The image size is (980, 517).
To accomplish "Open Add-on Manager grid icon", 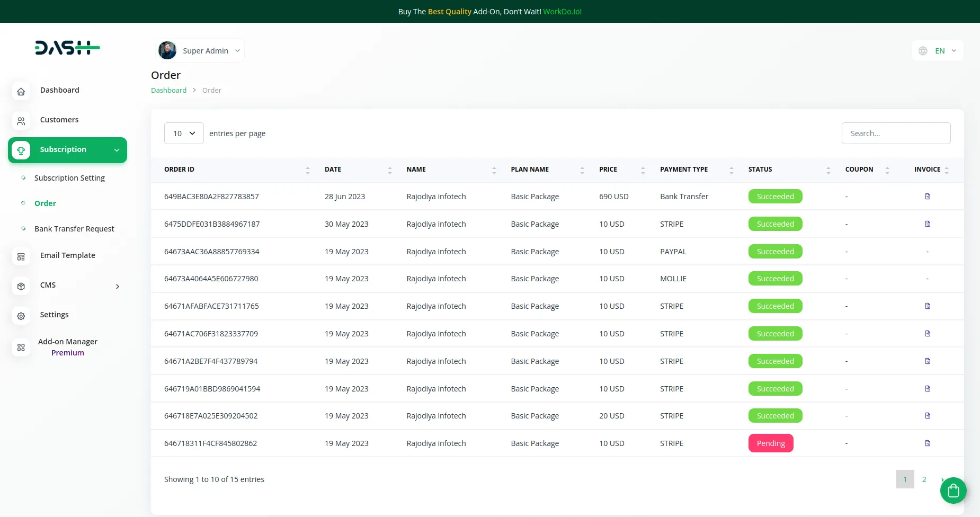I will (21, 347).
